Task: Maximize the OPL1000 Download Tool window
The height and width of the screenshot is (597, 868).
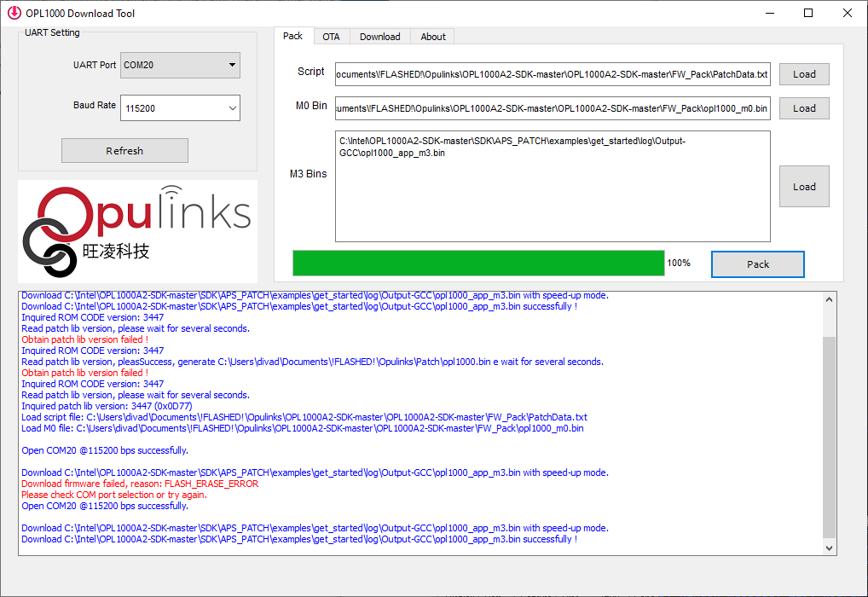Action: pyautogui.click(x=808, y=13)
